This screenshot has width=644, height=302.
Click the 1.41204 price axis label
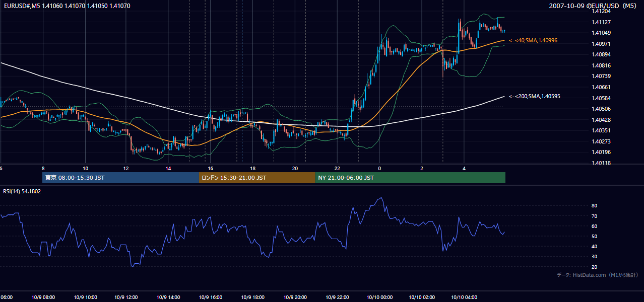[x=601, y=11]
